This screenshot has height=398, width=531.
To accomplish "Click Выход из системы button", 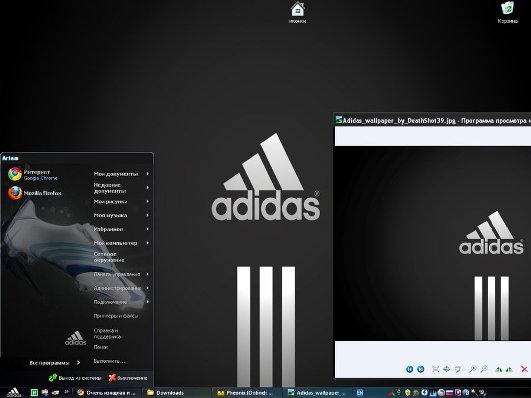I will [75, 378].
